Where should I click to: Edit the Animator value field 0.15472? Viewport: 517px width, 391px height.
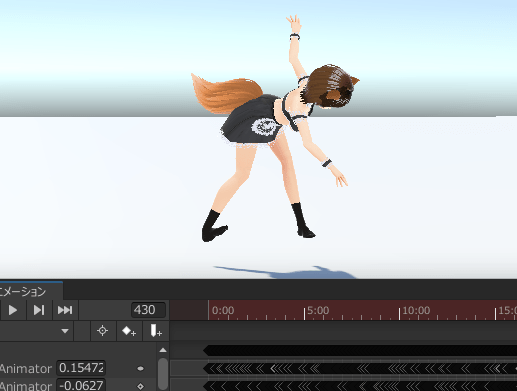pyautogui.click(x=81, y=368)
